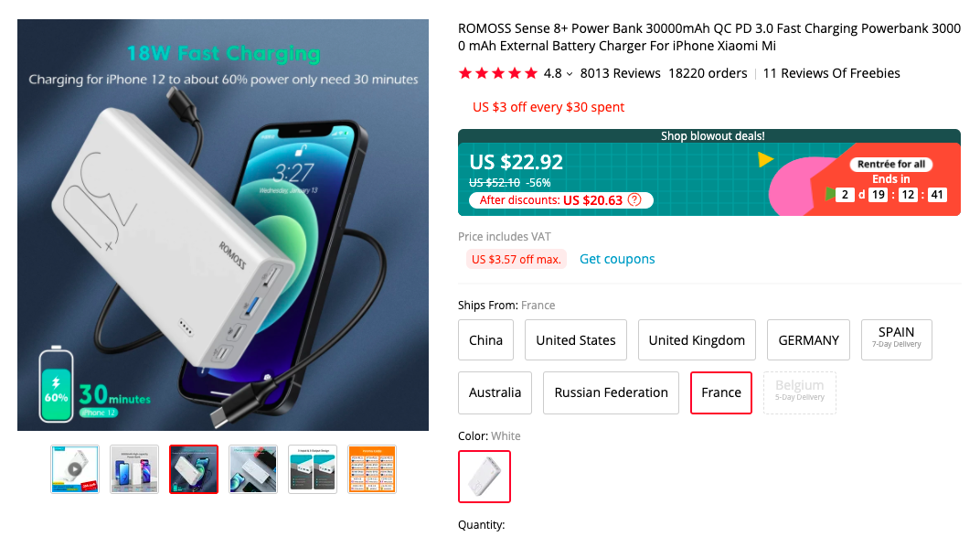This screenshot has height=537, width=980.
Task: Click the "18220 orders" count
Action: [708, 72]
